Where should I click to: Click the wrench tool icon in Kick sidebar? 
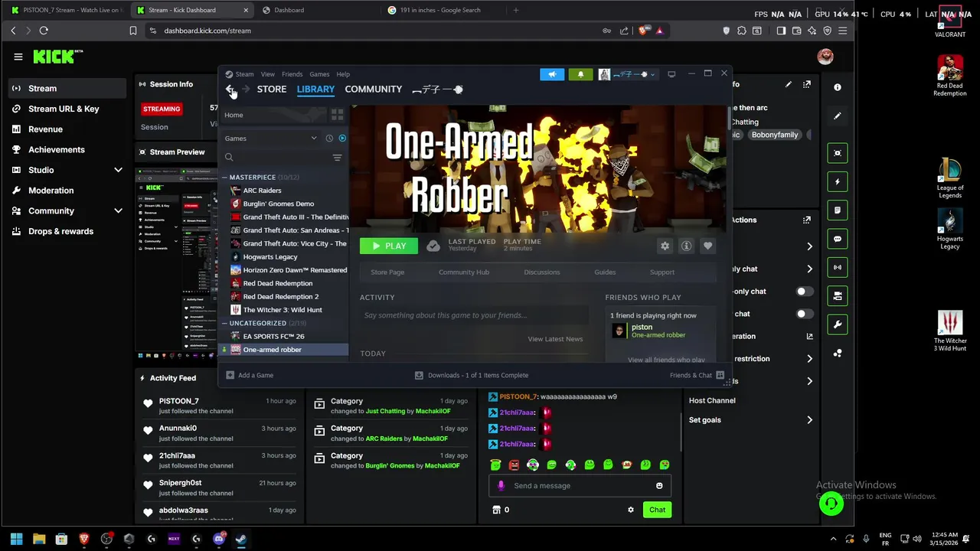coord(838,324)
